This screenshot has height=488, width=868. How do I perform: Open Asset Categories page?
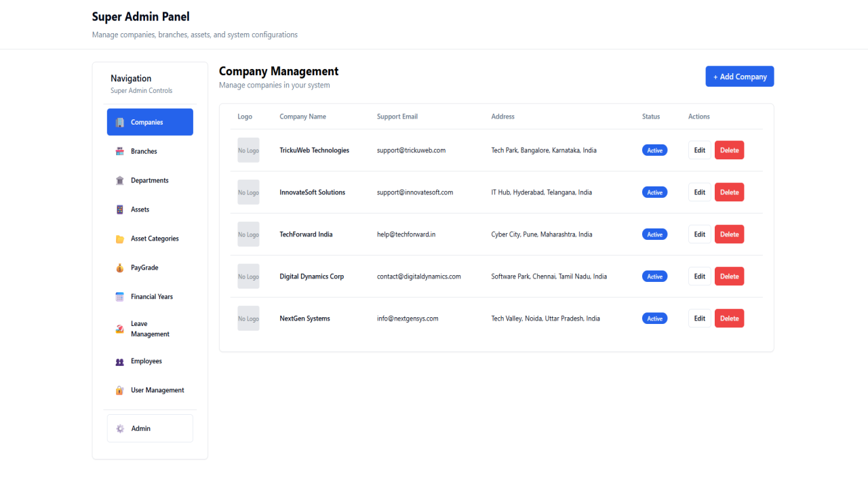click(x=150, y=239)
